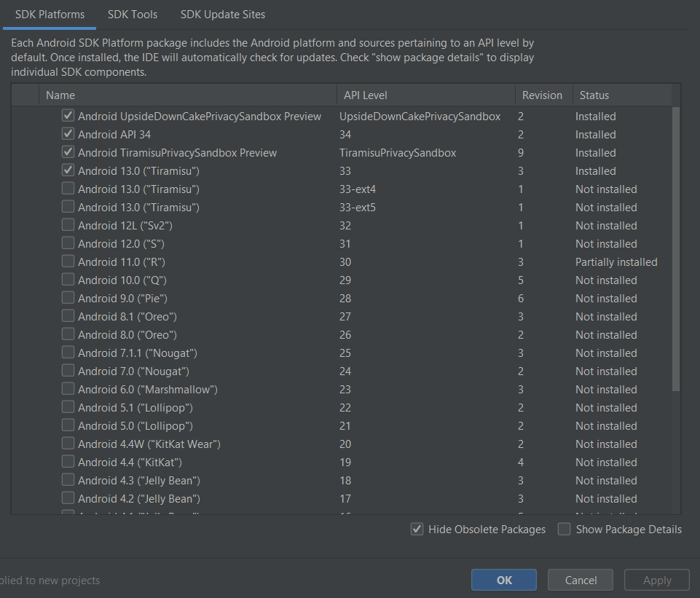Screen dimensions: 700x598
Task: Enable the Android 7.1.1 ("Nougat") checkbox
Action: tap(68, 353)
